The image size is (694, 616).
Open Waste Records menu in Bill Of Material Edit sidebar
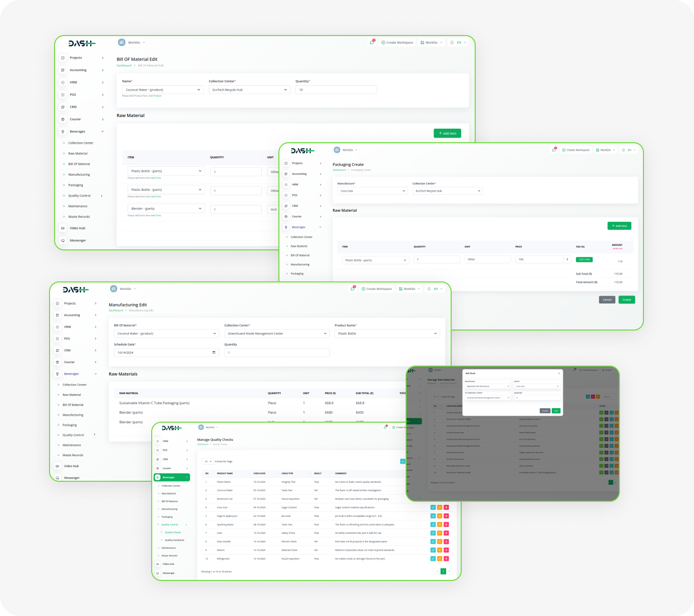pos(79,217)
